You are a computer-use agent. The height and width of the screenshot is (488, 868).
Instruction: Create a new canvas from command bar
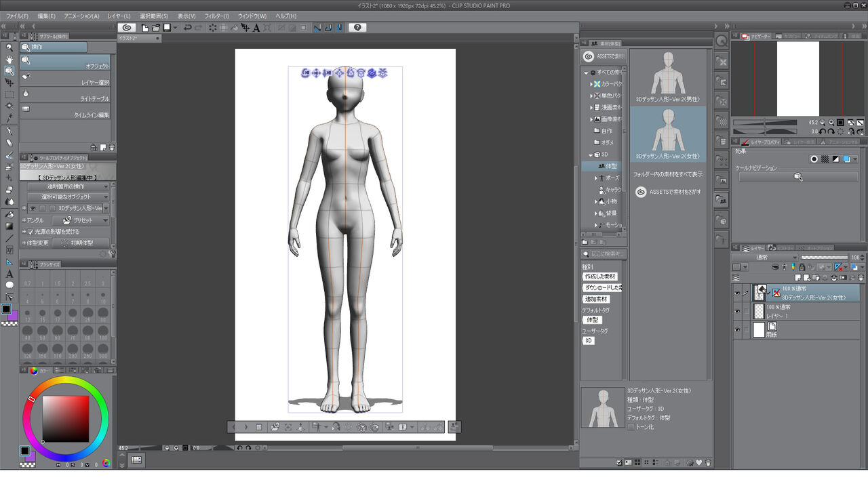[145, 28]
